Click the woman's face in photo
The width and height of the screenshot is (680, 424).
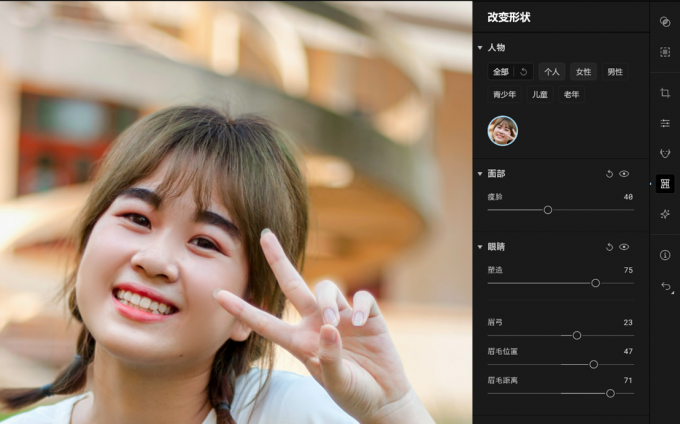[x=163, y=264]
